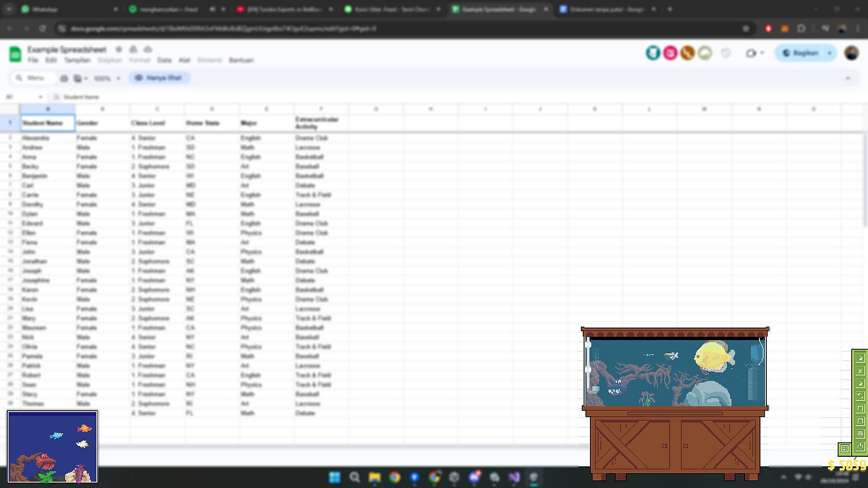Click the Hanya lihat view-only button
Viewport: 868px width, 488px height.
pyautogui.click(x=159, y=78)
